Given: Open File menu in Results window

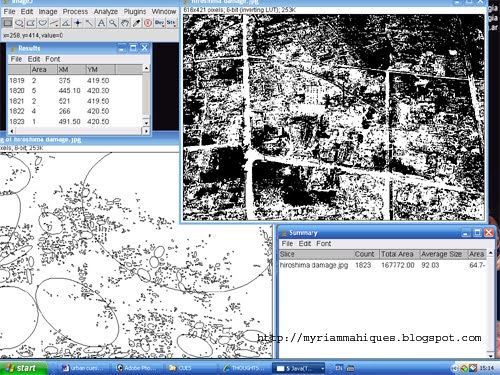Looking at the screenshot, I should tap(16, 59).
